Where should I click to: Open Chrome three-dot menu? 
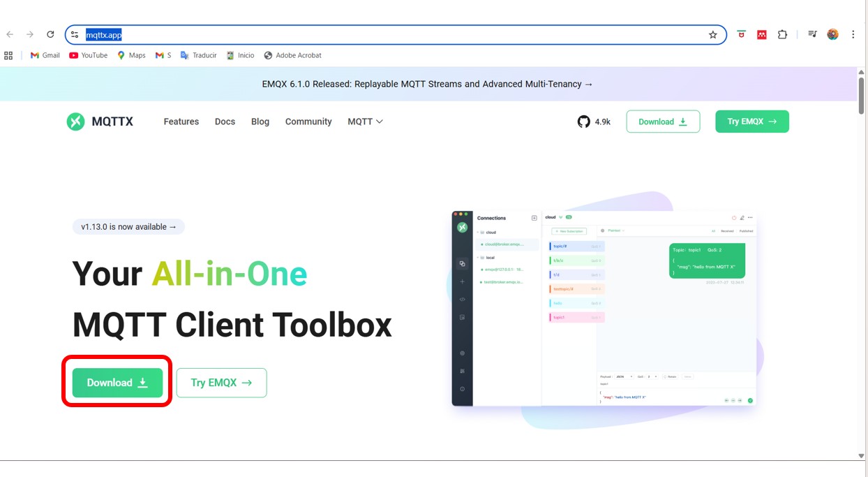tap(853, 34)
